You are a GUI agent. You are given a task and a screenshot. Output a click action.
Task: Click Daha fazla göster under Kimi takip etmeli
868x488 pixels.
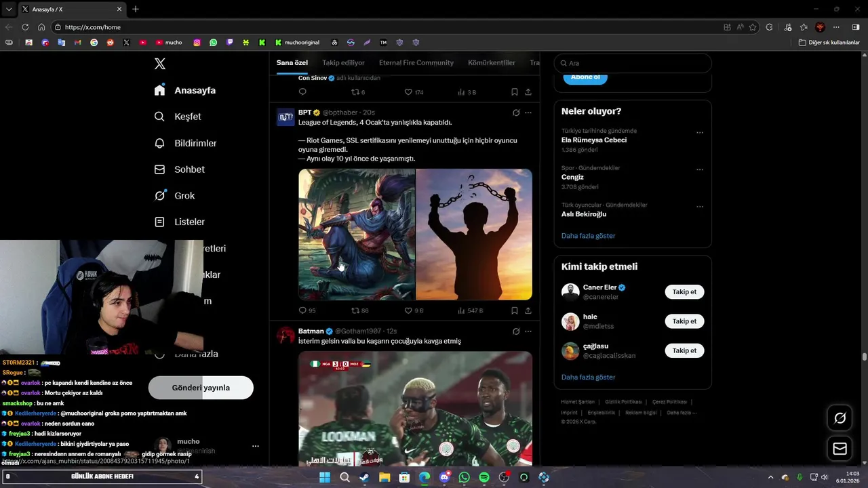pos(588,377)
